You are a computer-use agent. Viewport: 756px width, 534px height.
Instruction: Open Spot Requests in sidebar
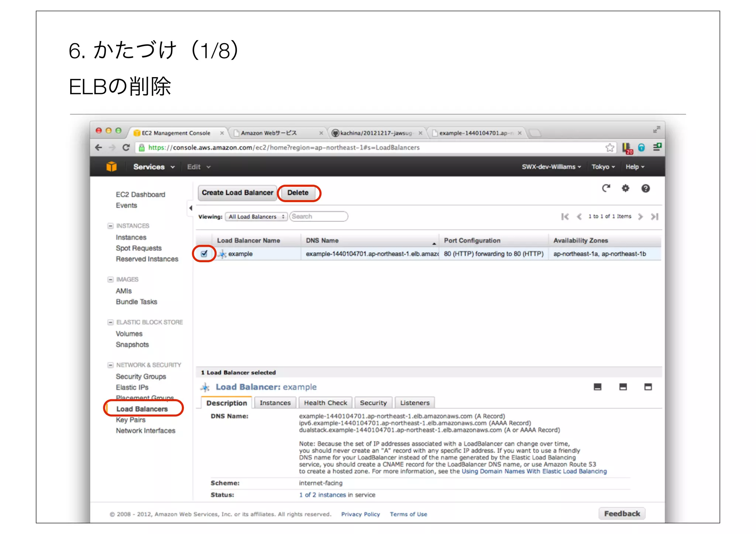[138, 248]
